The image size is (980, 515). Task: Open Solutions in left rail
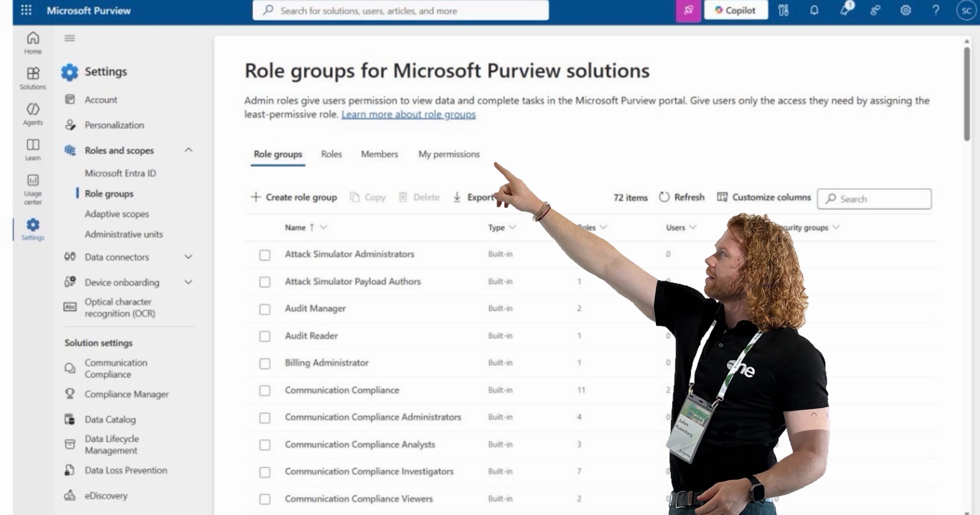point(33,78)
